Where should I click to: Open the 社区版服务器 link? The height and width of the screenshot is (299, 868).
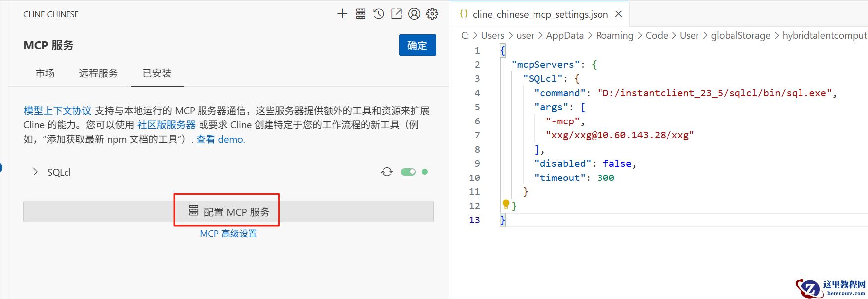point(166,125)
